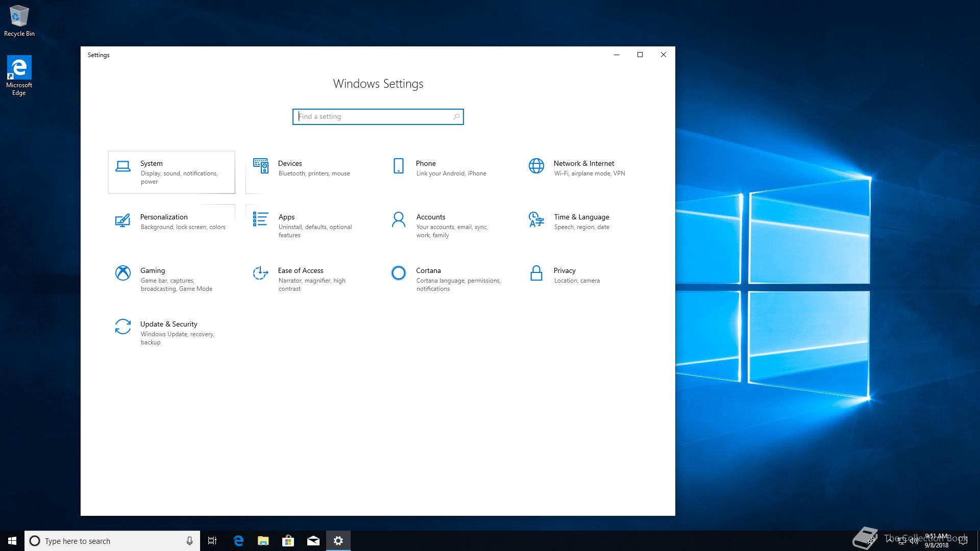Maximize the Settings window
The height and width of the screenshot is (551, 980).
pyautogui.click(x=640, y=55)
